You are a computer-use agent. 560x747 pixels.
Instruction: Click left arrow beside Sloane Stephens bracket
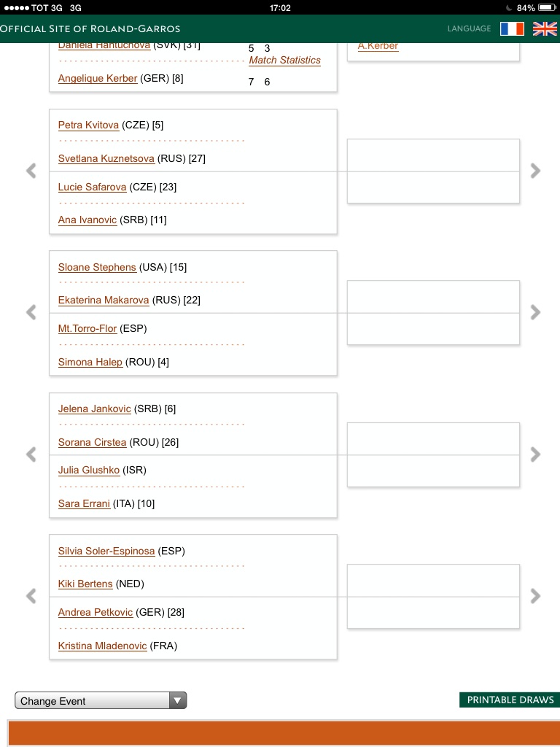point(31,312)
